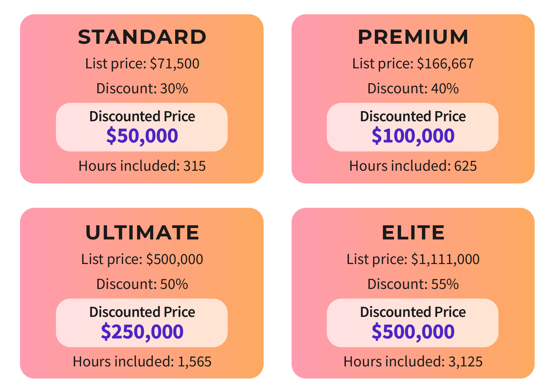
Task: Click the STANDARD plan heading
Action: (142, 37)
